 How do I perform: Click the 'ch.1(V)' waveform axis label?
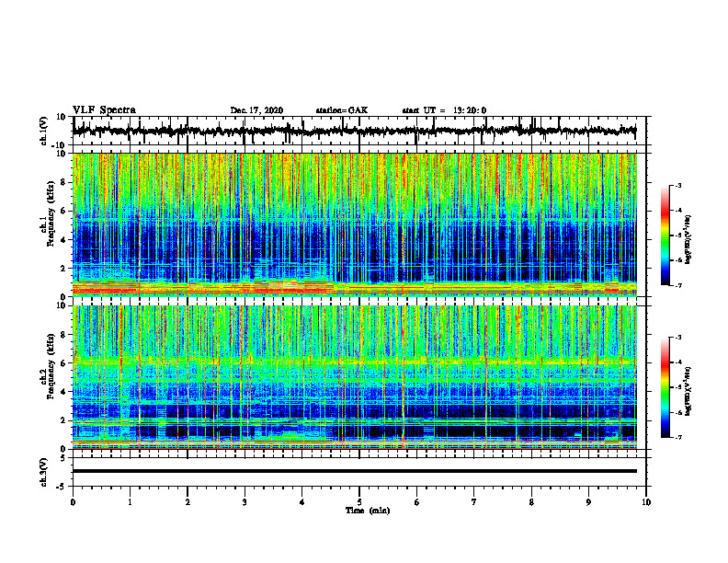tap(43, 131)
